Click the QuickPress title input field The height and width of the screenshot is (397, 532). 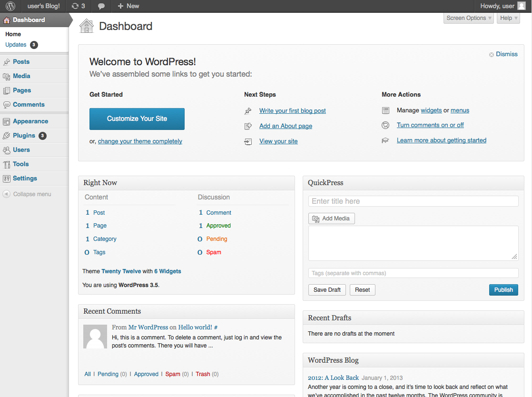pos(413,201)
